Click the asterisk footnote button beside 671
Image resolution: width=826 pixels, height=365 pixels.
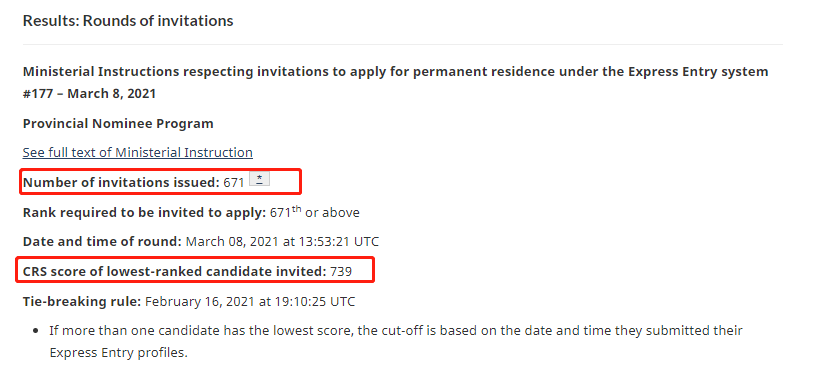259,179
